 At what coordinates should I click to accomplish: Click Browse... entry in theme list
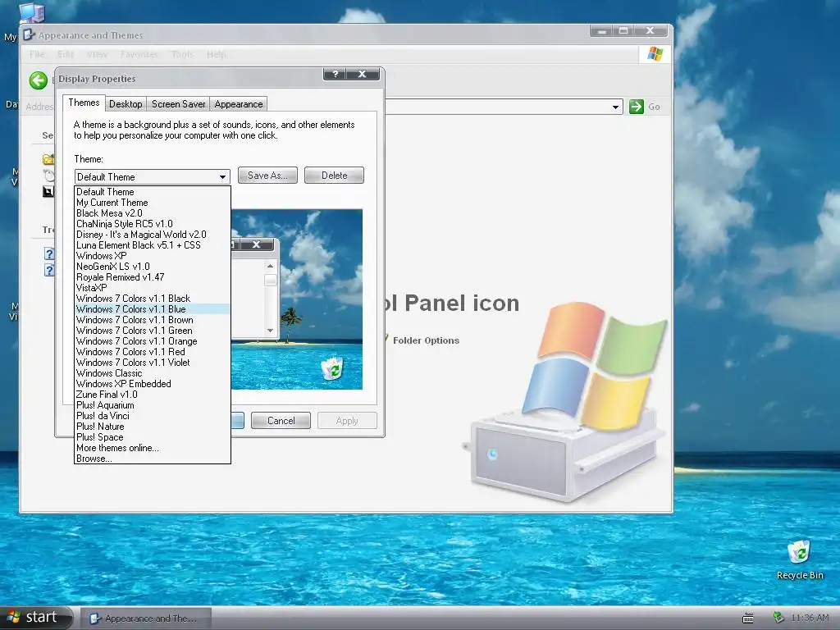tap(152, 459)
